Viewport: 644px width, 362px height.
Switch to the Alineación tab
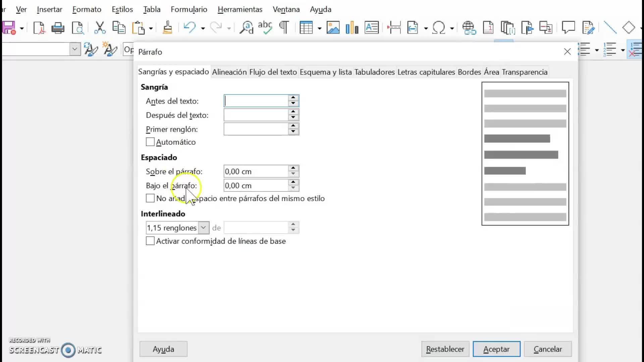[x=229, y=72]
